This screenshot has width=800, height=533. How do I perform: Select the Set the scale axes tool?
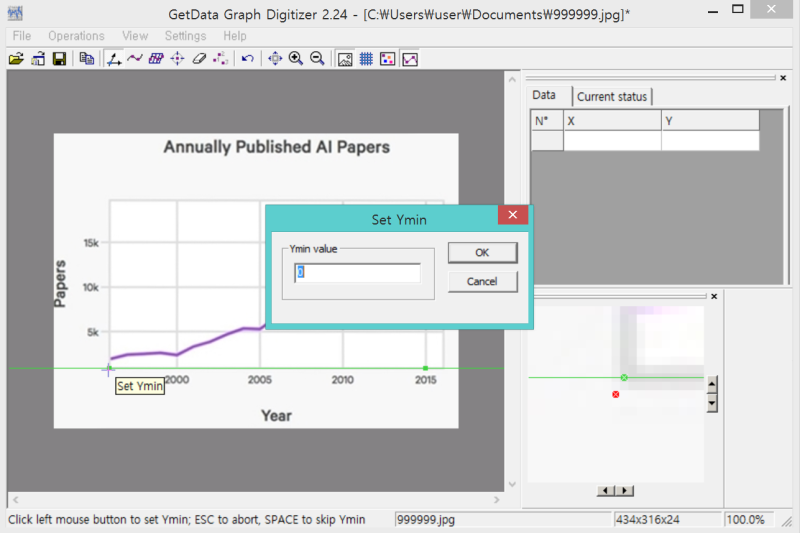click(x=113, y=59)
